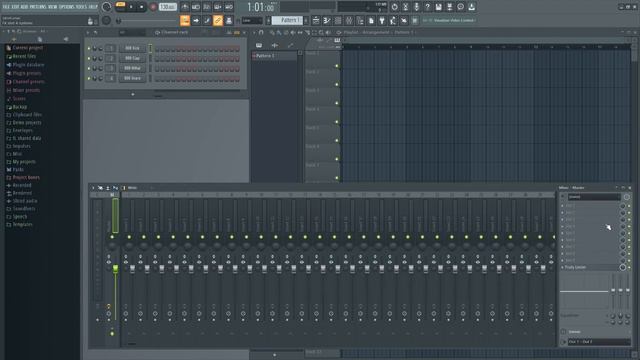Click the 808 Snare channel button
Viewport: 640px width, 360px height.
click(132, 78)
